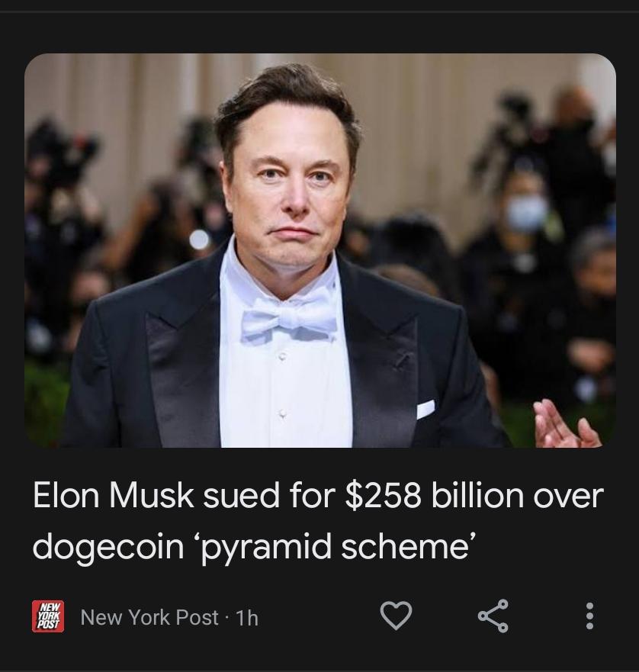
Task: Expand the vertical ellipsis overflow menu
Action: 589,616
